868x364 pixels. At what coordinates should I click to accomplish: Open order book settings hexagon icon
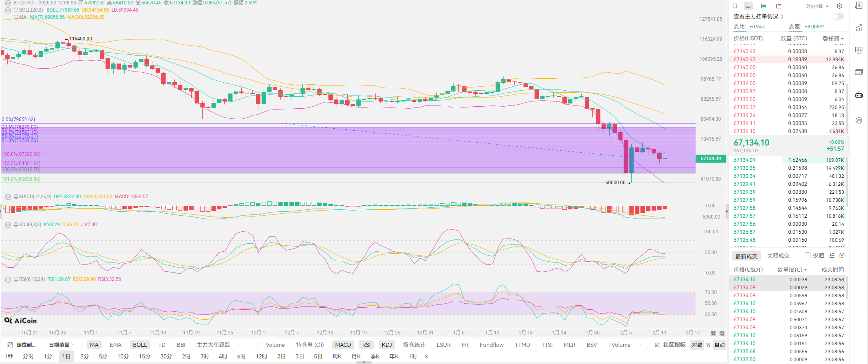point(840,6)
